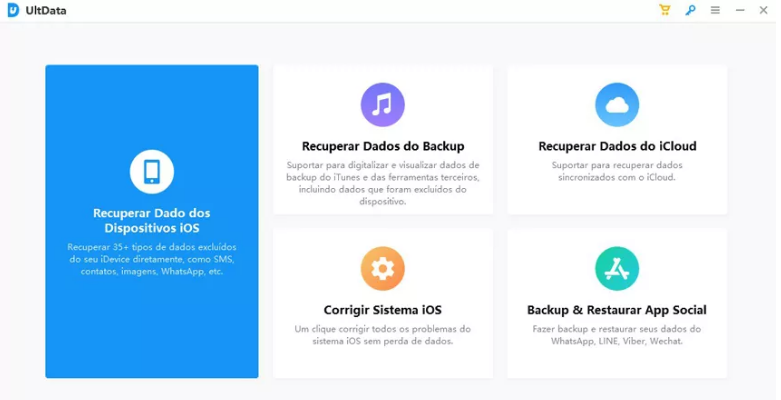This screenshot has height=400, width=781.
Task: Minimize the UltData window
Action: pyautogui.click(x=740, y=10)
